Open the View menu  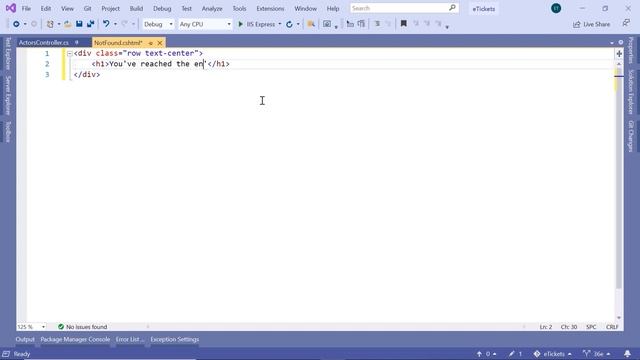(67, 8)
